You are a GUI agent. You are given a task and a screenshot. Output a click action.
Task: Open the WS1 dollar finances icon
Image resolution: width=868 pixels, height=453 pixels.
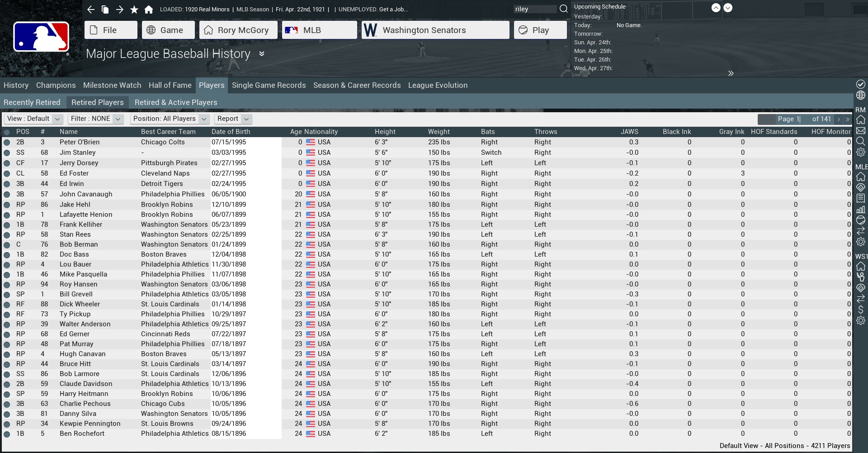[861, 310]
